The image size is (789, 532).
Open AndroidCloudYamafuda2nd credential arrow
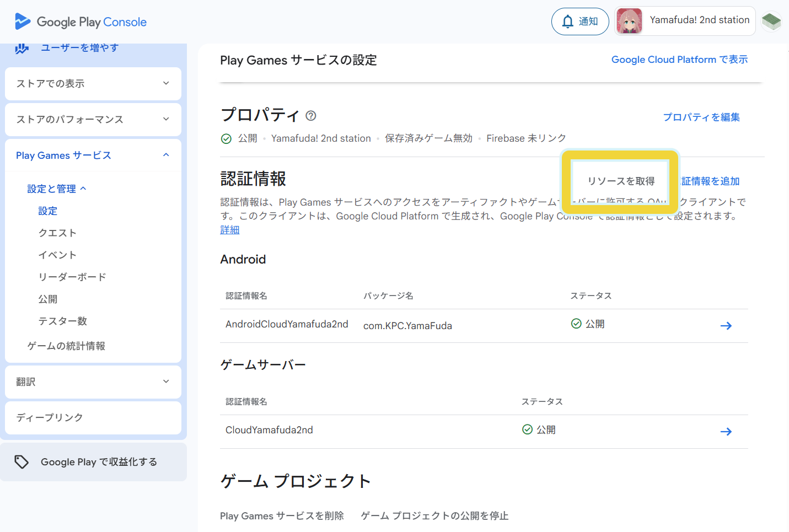coord(726,326)
